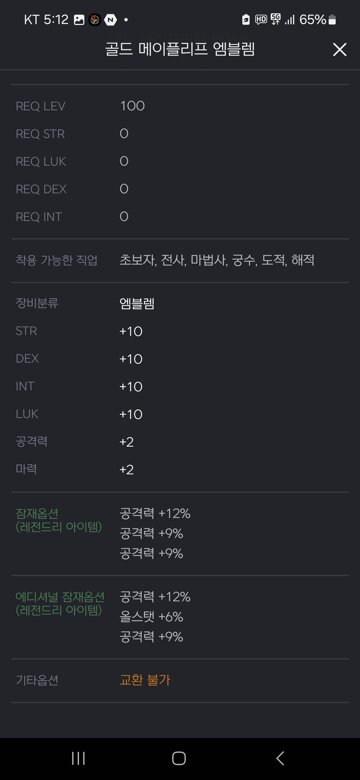Select the 골드 메이플리프 엠블렘 title text

180,49
